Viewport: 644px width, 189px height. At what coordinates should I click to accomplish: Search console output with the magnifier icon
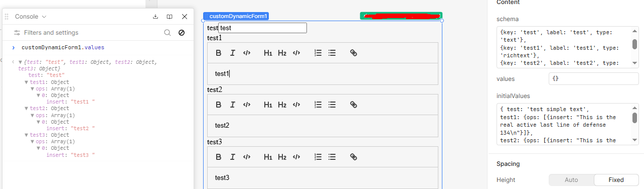tap(168, 33)
